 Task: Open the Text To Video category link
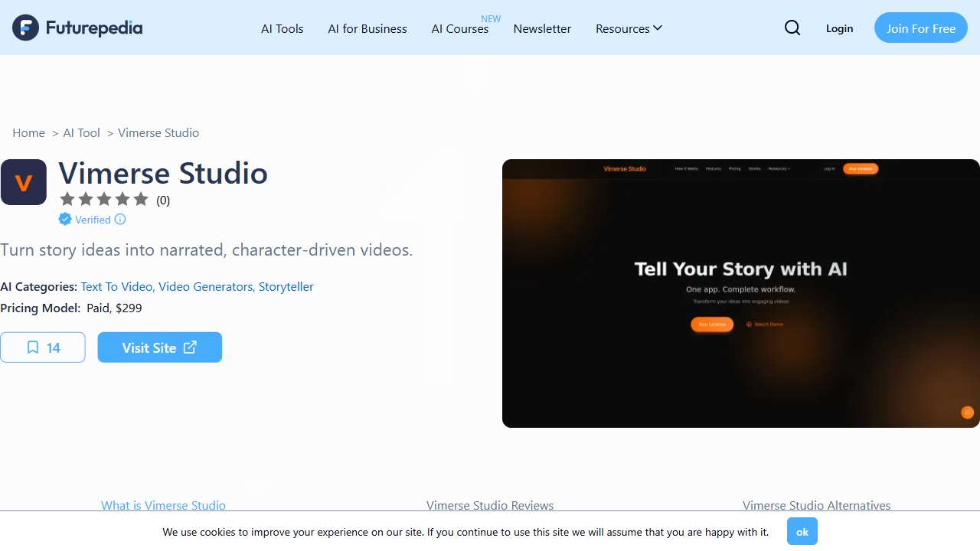pos(116,286)
